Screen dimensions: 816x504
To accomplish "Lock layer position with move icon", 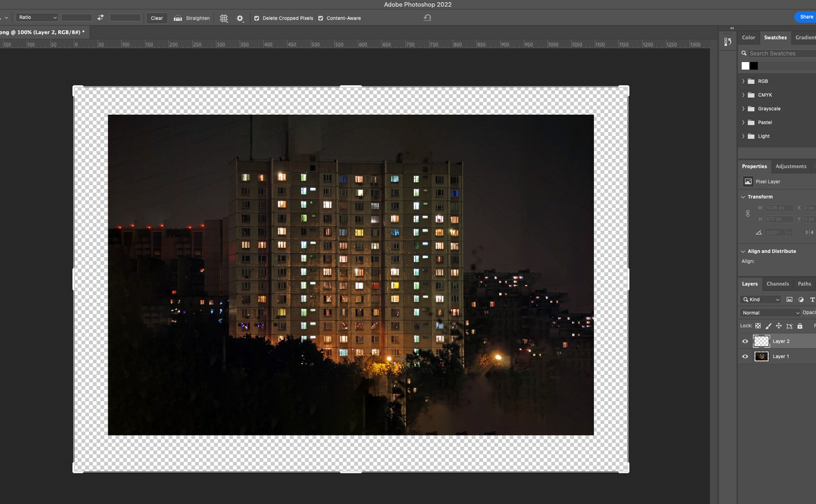I will 778,326.
